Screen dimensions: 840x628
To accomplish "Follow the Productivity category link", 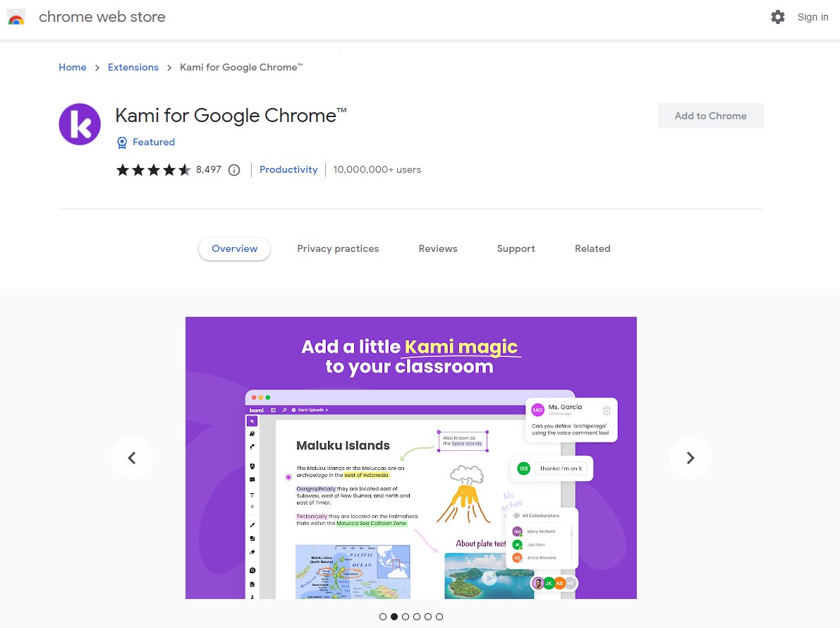I will point(288,170).
